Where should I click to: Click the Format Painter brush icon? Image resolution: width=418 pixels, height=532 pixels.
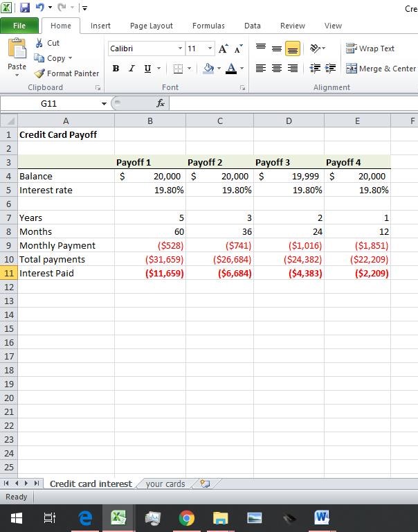click(x=39, y=73)
